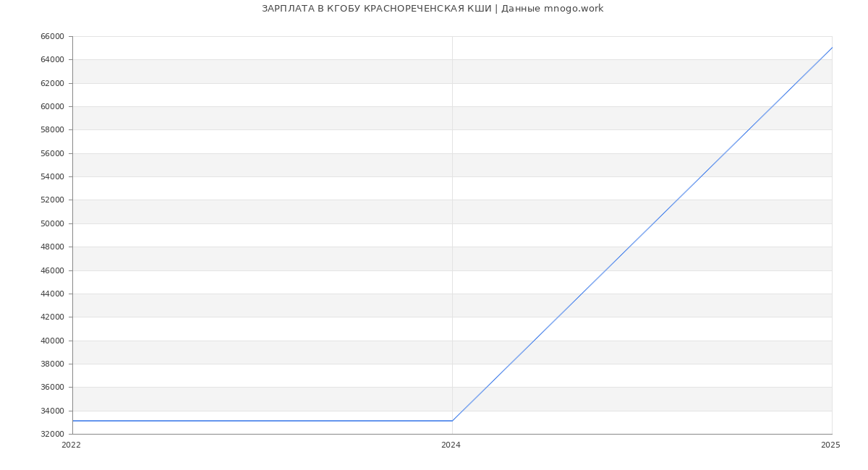Click the 2024 x-axis label
868x470 pixels.
(451, 445)
